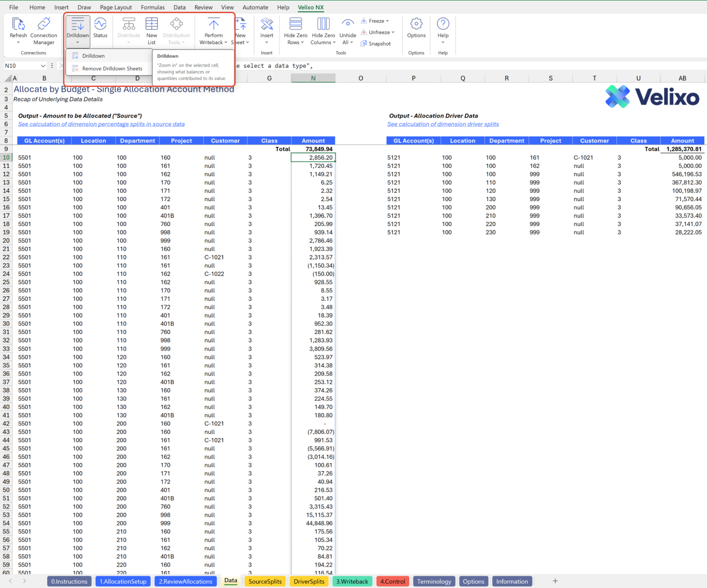707x588 pixels.
Task: Click the Snapshot tool
Action: click(376, 43)
